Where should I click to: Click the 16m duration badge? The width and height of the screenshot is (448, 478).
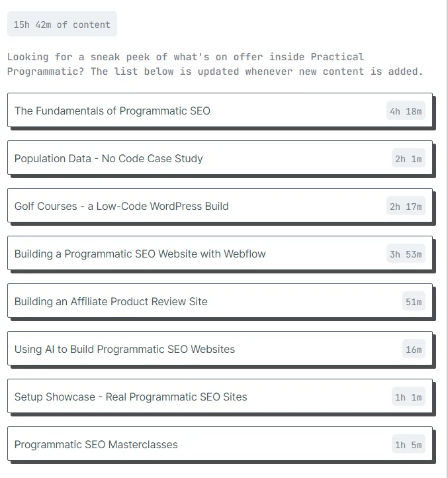tap(414, 349)
